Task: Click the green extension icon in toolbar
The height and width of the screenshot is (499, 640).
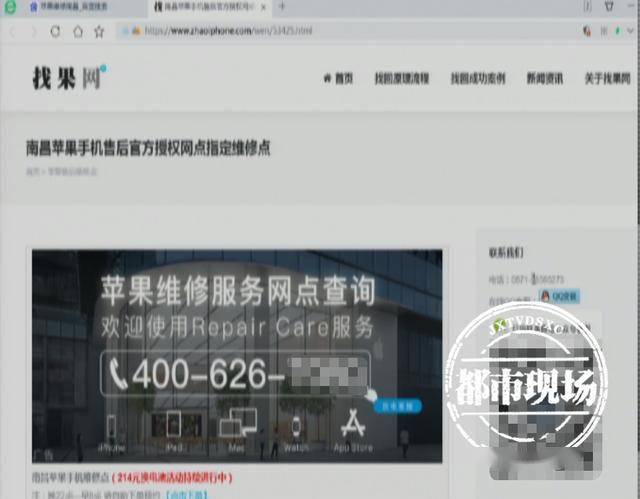Action: (x=618, y=31)
